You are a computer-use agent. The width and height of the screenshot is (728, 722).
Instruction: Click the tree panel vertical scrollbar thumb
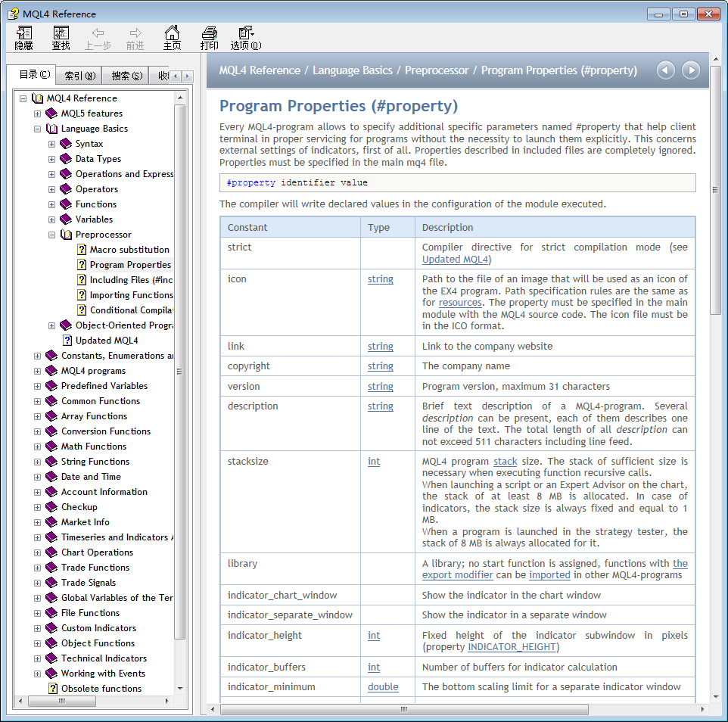[179, 372]
